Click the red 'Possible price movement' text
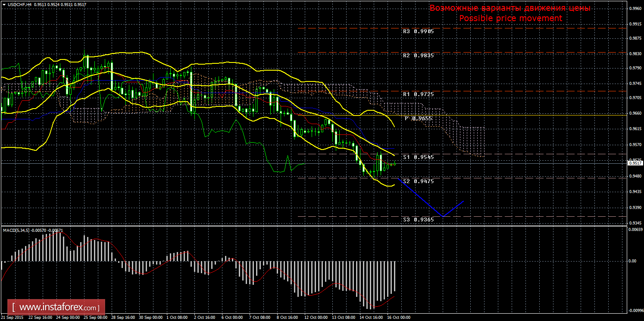Image resolution: width=644 pixels, height=321 pixels. click(510, 18)
